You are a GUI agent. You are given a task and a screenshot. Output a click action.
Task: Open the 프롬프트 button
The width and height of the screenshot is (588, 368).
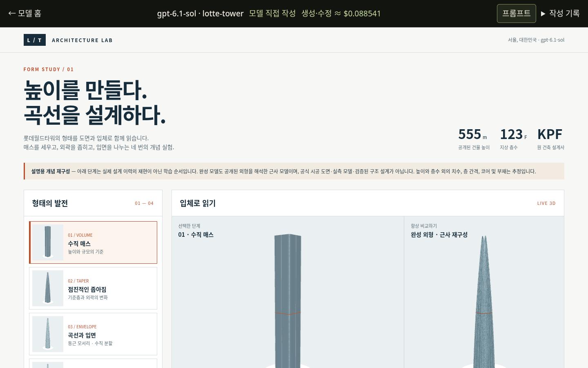click(516, 13)
